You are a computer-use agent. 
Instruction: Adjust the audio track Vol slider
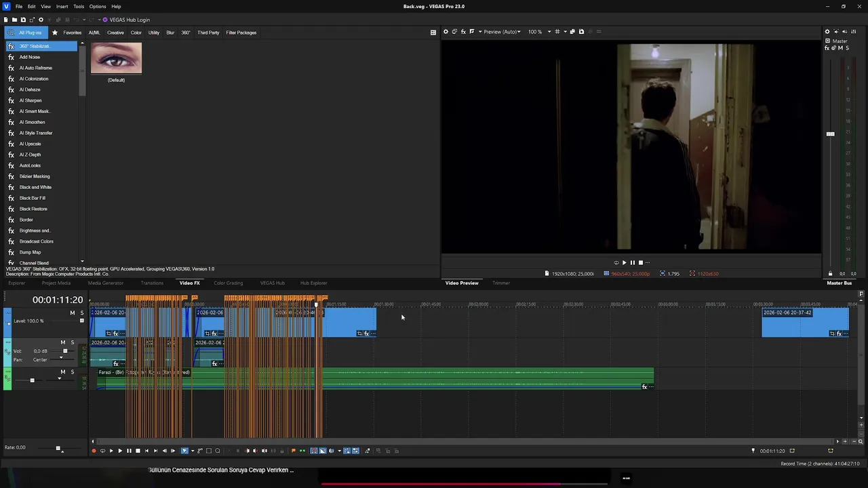click(65, 351)
